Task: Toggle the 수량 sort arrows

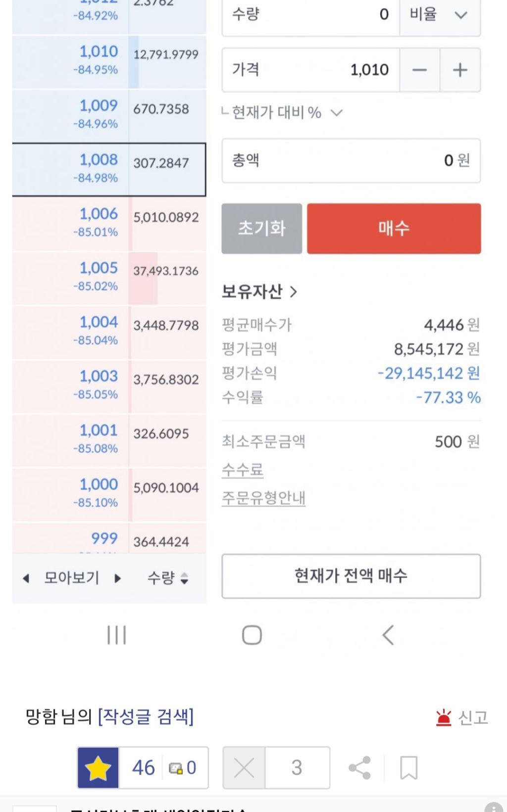Action: [x=184, y=578]
